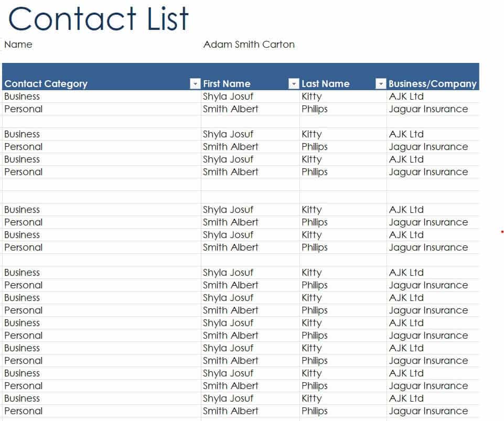Select the Name label cell
Viewport: 504px width, 421px height.
18,45
